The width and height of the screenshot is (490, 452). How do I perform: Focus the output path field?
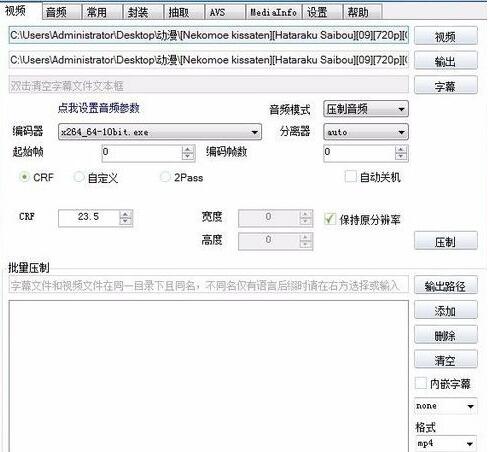(209, 60)
